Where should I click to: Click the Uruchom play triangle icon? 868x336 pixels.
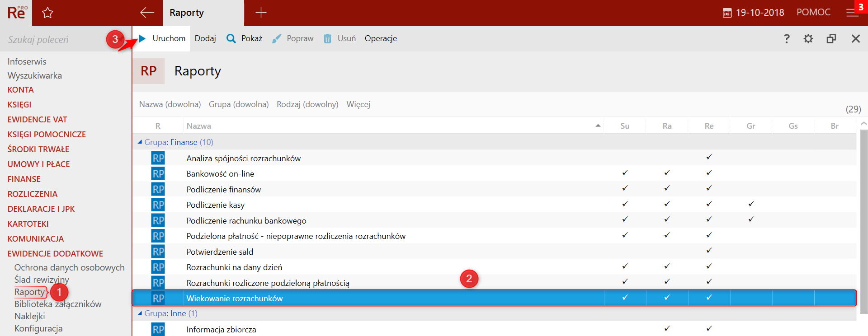[142, 38]
